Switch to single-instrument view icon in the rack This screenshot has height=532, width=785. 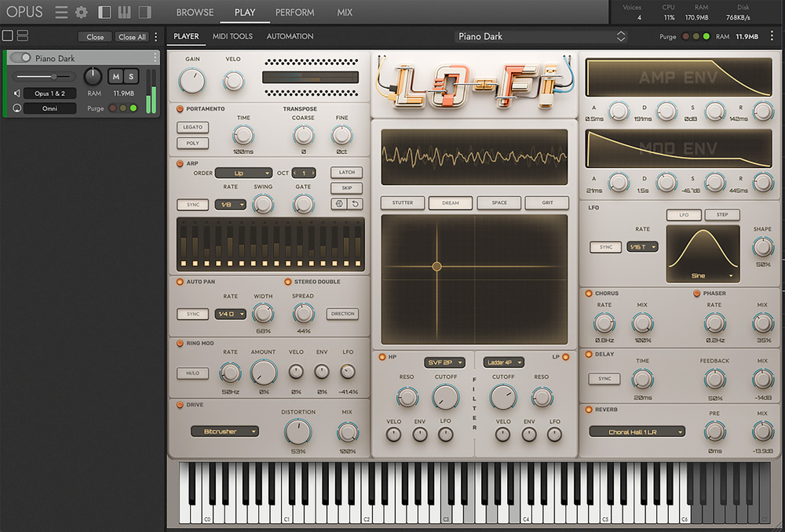coord(8,35)
